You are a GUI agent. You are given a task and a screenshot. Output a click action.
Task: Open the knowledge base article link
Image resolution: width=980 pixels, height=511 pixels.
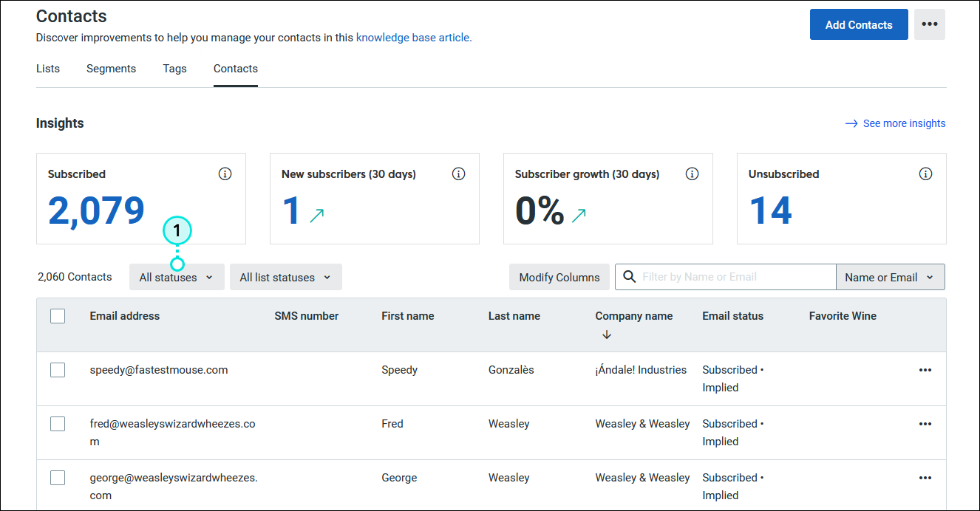(x=414, y=38)
